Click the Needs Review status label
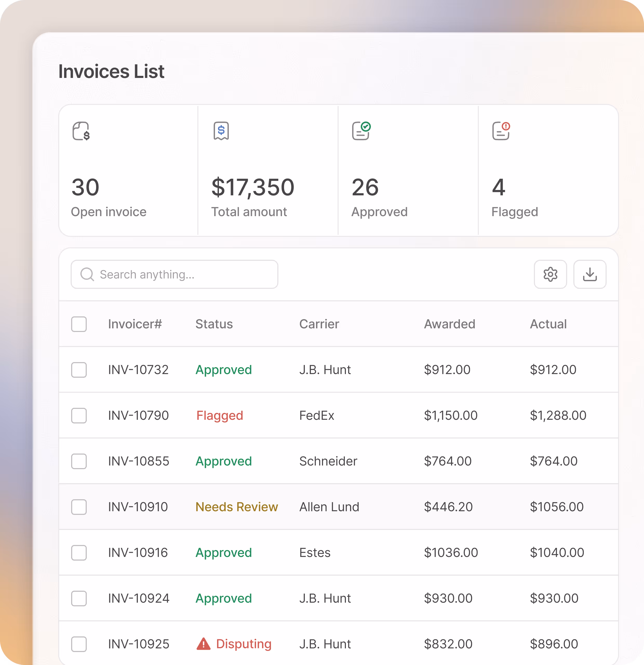 pos(236,507)
